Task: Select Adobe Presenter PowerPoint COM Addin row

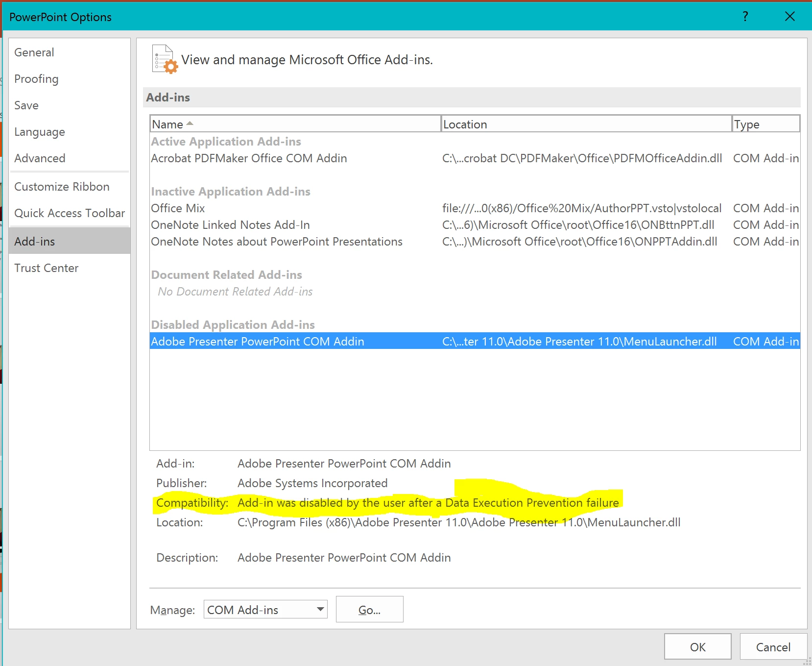Action: point(475,341)
